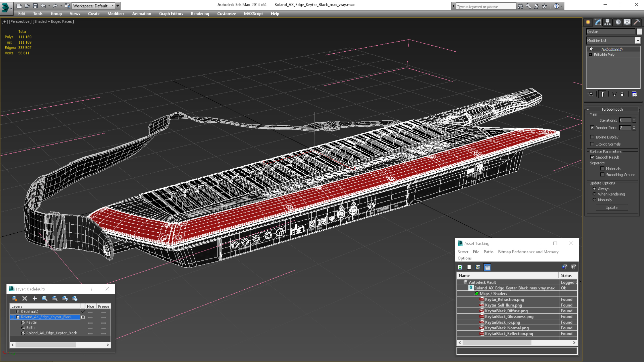The height and width of the screenshot is (362, 644).
Task: Click the column view icon in Asset Tracking
Action: (487, 267)
